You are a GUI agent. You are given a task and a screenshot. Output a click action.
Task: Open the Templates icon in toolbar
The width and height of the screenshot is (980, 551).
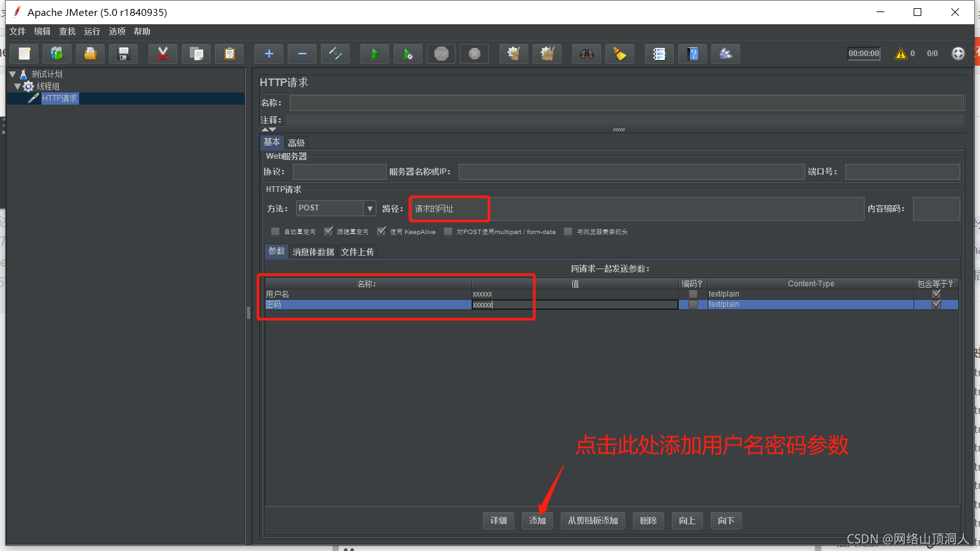coord(57,54)
